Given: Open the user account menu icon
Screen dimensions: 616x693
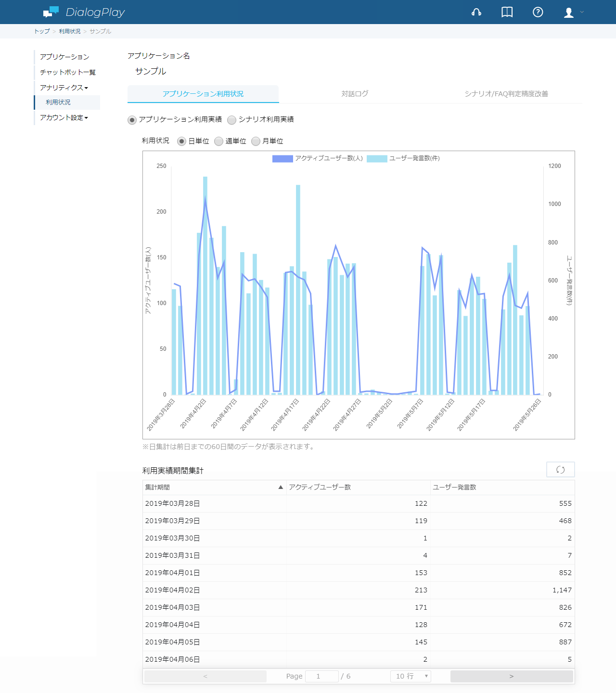Looking at the screenshot, I should tap(569, 13).
